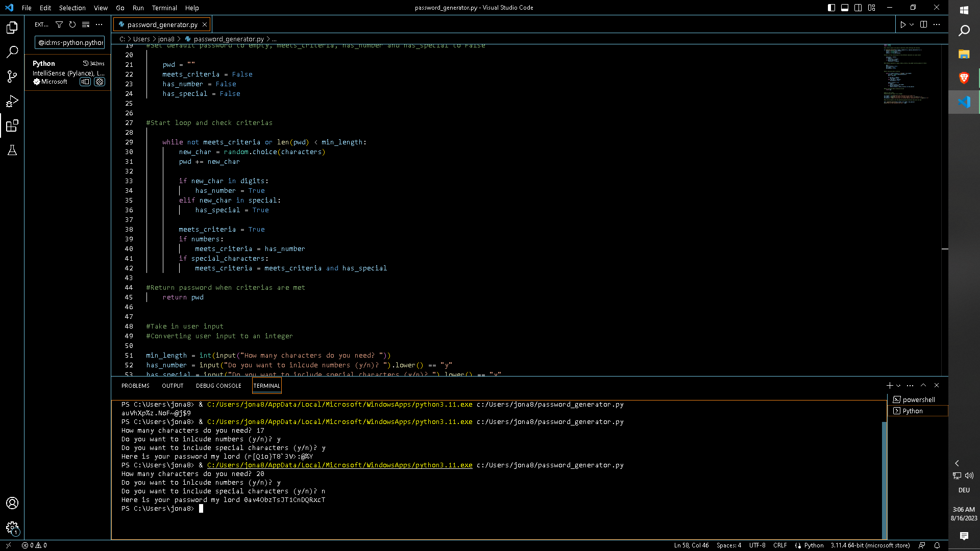This screenshot has height=551, width=980.
Task: Open the Testing flask icon
Action: [x=12, y=150]
